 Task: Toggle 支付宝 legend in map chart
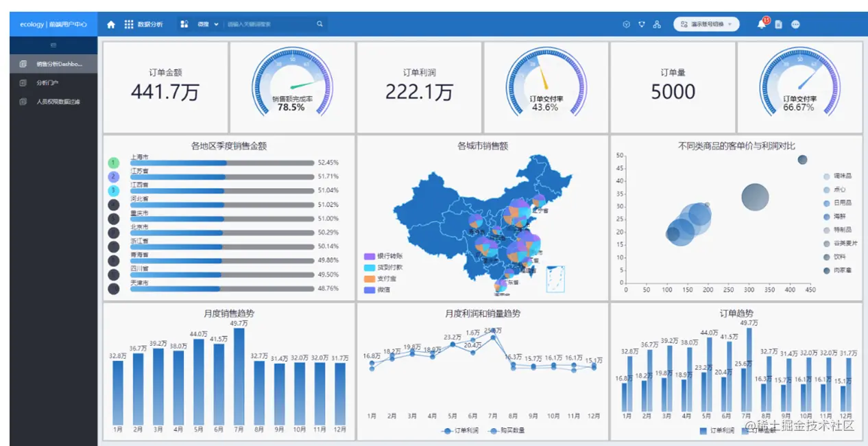point(380,279)
